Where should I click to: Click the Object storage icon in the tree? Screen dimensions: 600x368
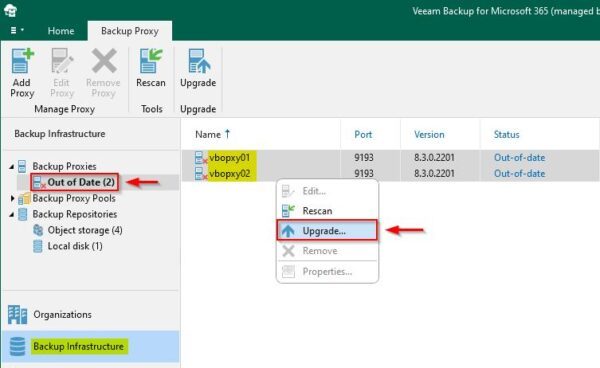(38, 230)
